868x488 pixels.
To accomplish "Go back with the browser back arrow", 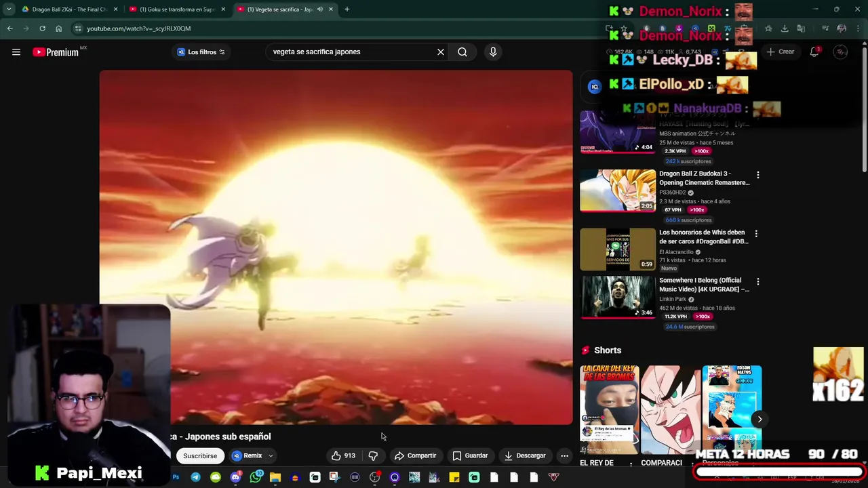I will [9, 28].
